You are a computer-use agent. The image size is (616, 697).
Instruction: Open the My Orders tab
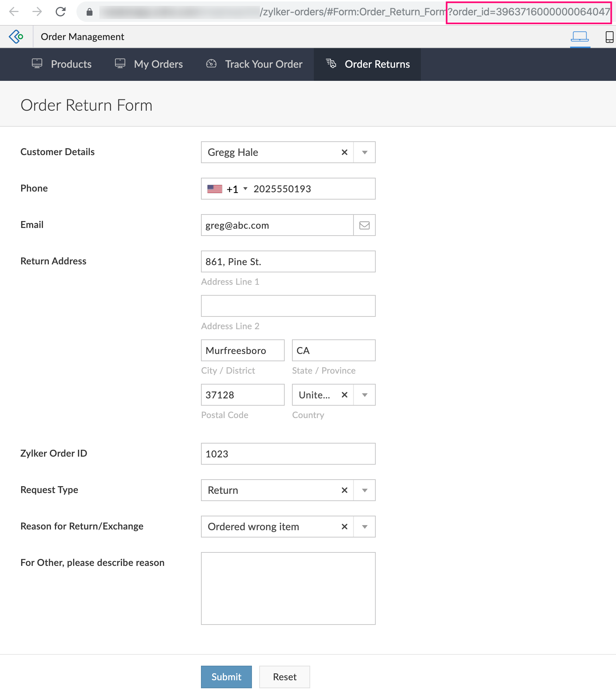tap(149, 64)
